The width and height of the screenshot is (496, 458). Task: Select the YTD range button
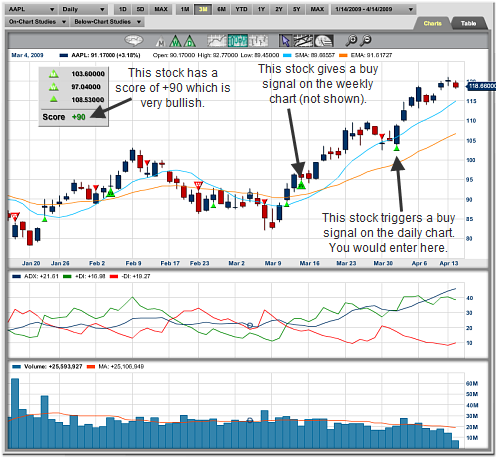tap(241, 9)
